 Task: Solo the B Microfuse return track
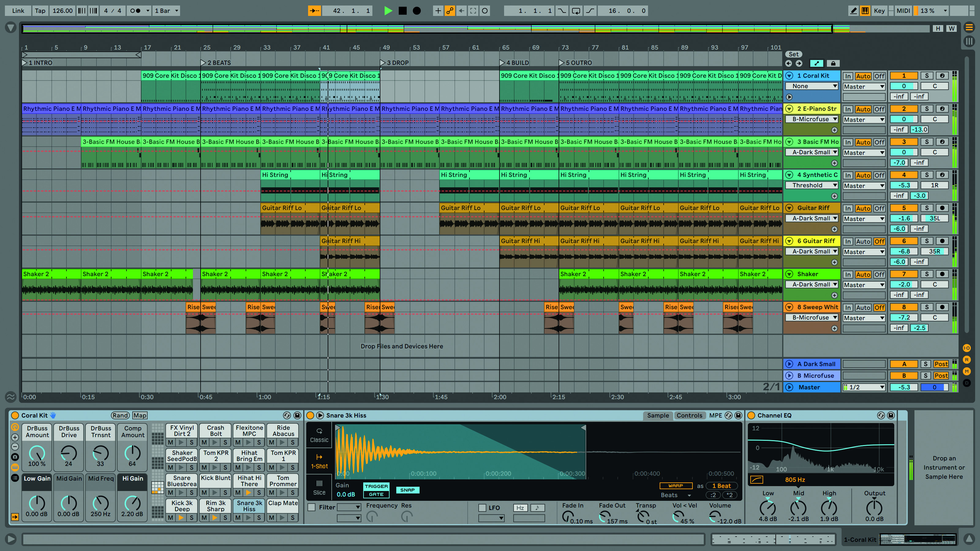pos(925,376)
